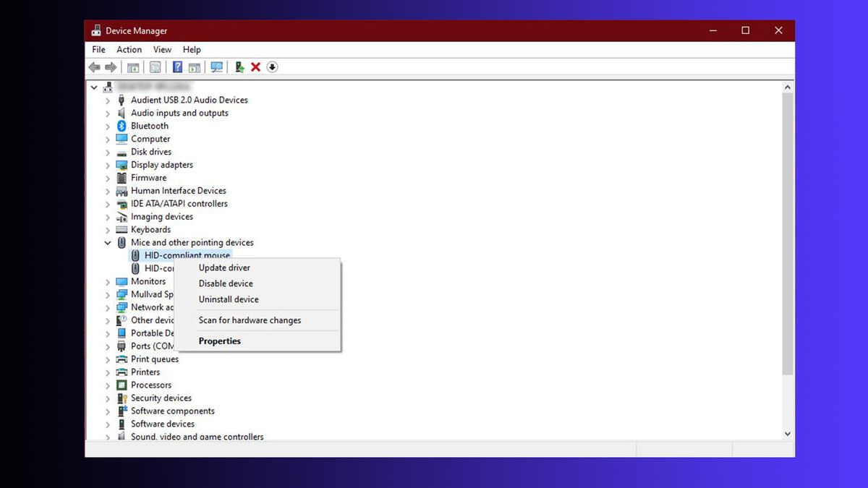Expand the Display adapters category
Viewport: 868px width, 488px height.
pyautogui.click(x=108, y=165)
